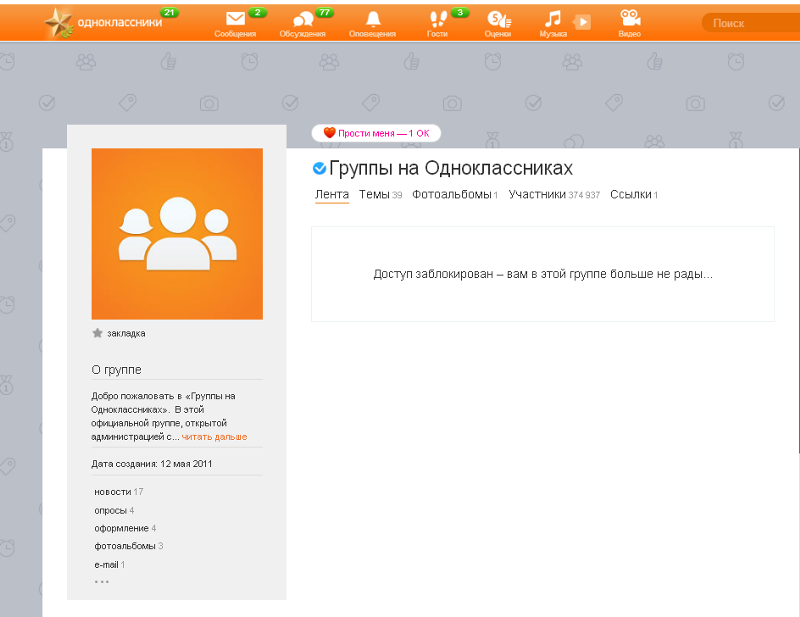Open Оповещения bell icon
This screenshot has height=617, width=800.
coord(373,19)
